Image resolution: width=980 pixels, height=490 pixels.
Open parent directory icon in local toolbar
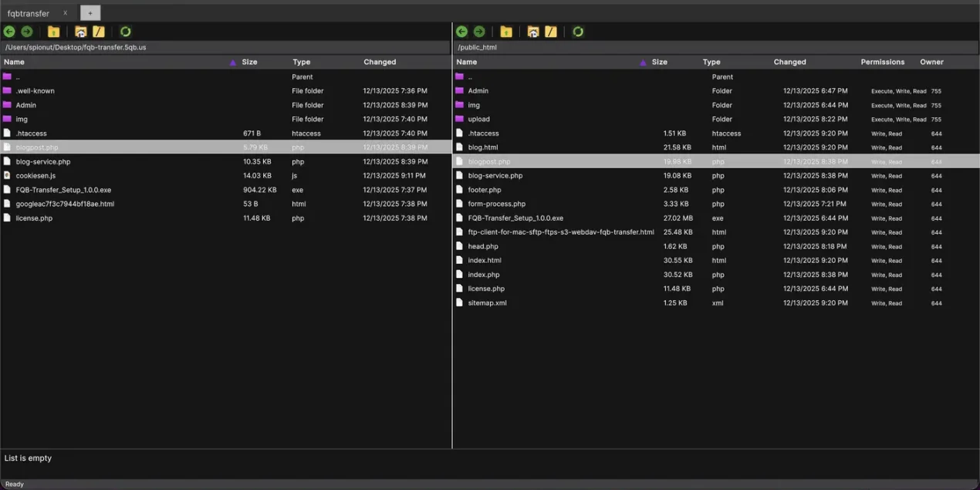(x=52, y=31)
